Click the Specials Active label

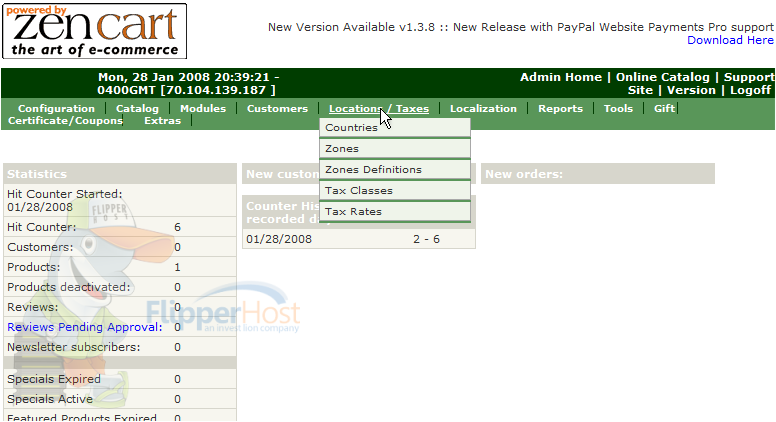pos(50,399)
